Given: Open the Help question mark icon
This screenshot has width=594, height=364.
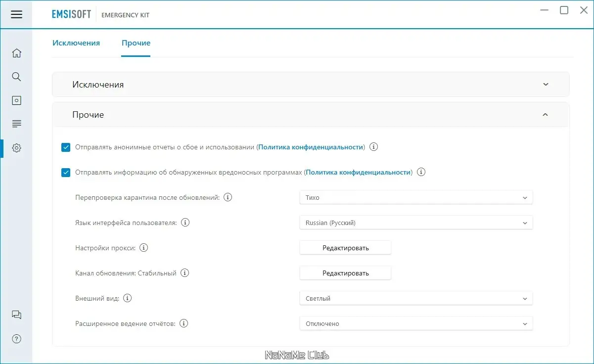Looking at the screenshot, I should click(x=16, y=339).
